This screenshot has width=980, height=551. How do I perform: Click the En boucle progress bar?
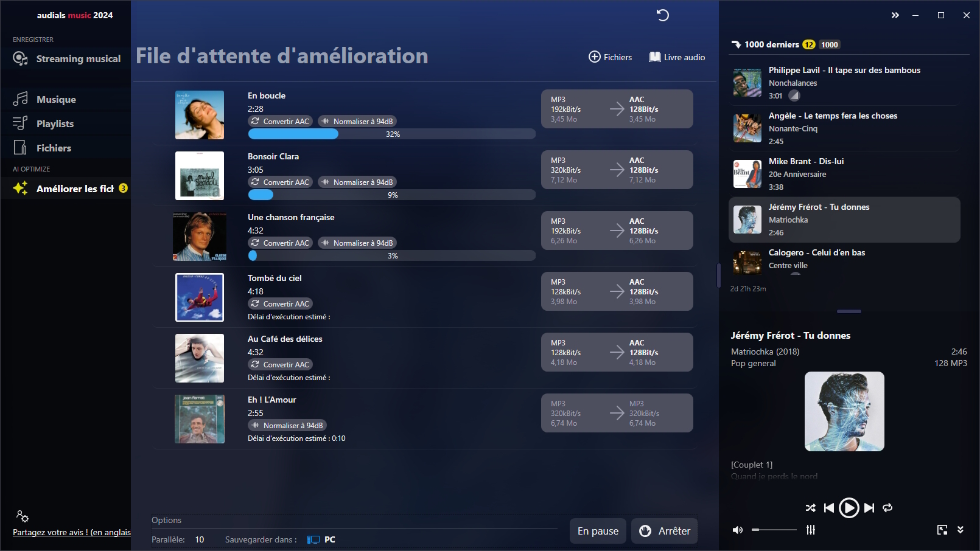click(x=392, y=134)
